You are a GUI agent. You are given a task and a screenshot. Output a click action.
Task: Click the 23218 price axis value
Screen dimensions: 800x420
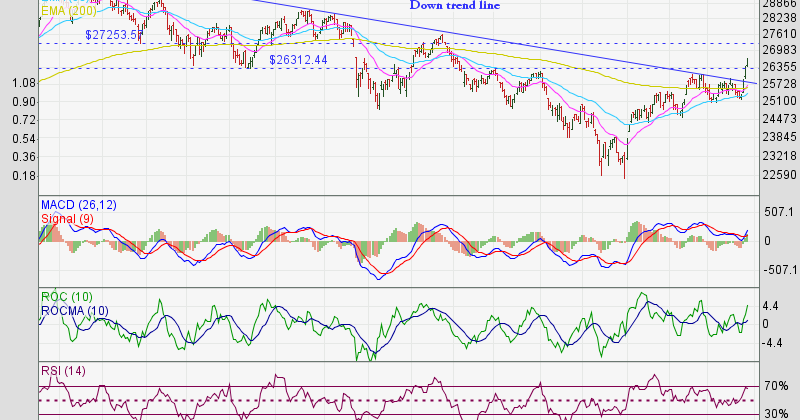pos(779,156)
